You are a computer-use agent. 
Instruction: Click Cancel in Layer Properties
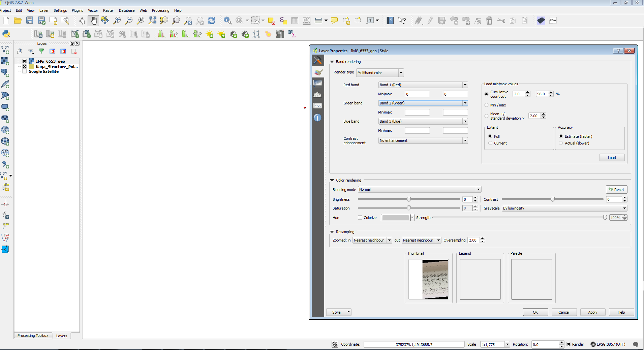click(564, 312)
